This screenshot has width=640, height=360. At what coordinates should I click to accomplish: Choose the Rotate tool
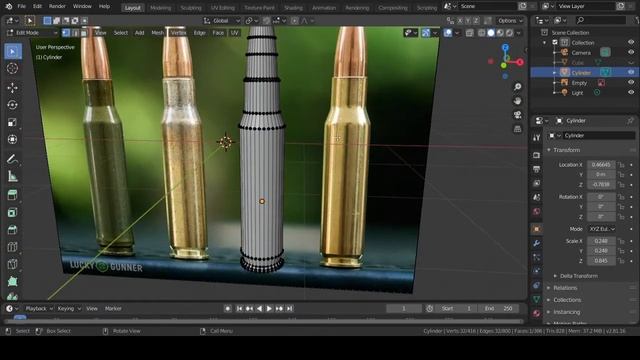pyautogui.click(x=12, y=104)
